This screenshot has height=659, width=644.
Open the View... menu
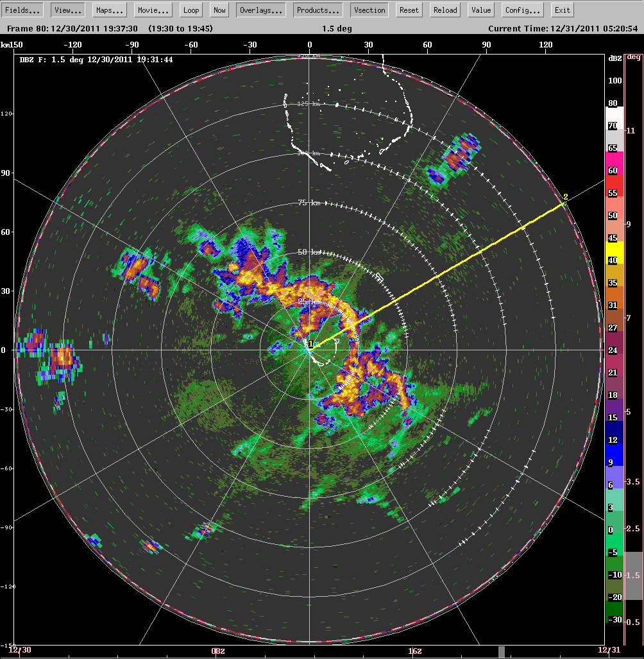[67, 10]
